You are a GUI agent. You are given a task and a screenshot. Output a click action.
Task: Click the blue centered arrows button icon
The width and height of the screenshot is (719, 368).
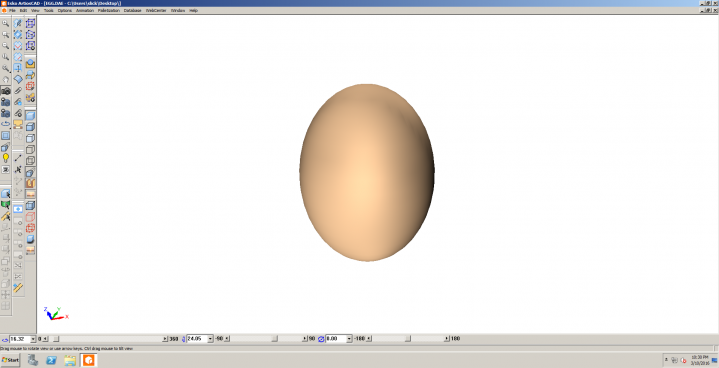point(18,209)
